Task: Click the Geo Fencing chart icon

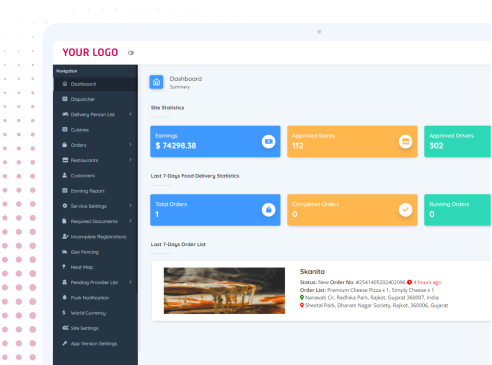Action: coord(65,252)
